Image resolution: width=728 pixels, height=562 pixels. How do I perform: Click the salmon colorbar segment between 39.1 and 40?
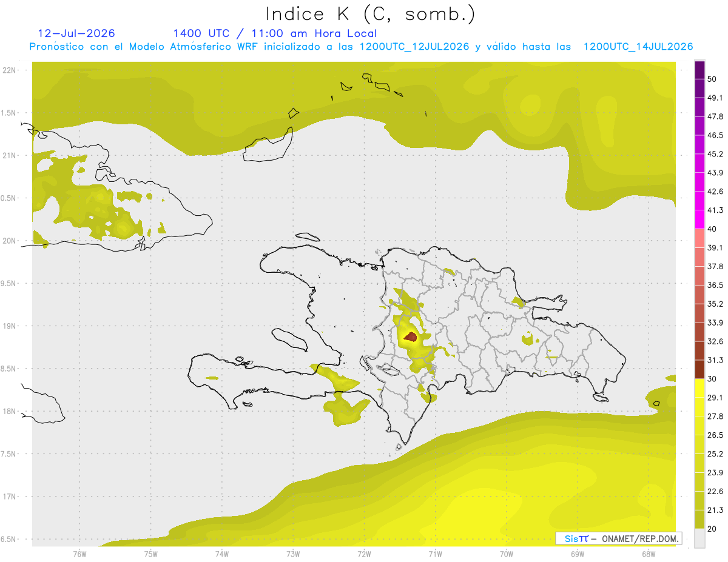click(699, 238)
